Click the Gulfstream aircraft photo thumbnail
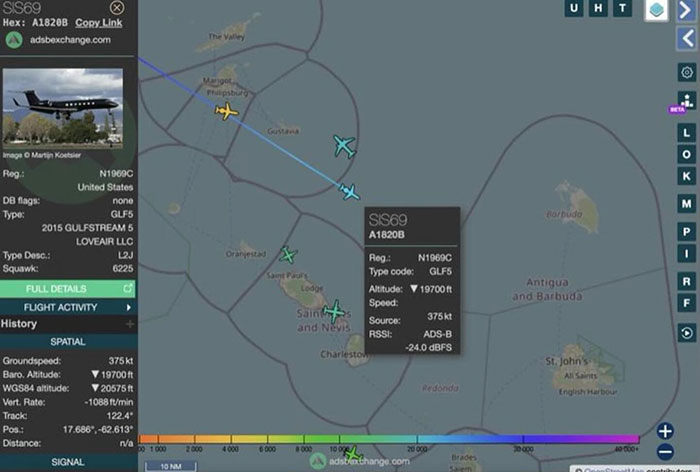Screen dimensions: 700x472 click(63, 108)
